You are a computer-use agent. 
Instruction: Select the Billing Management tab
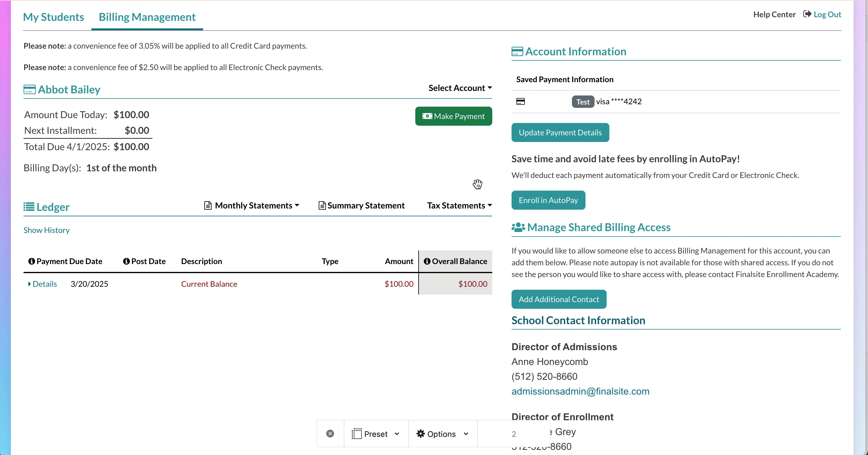[147, 17]
